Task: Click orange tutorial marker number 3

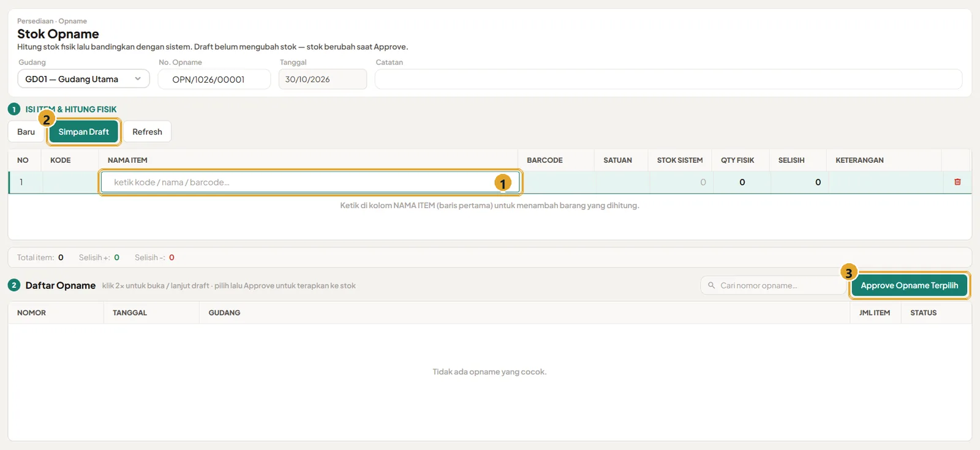Action: point(848,272)
